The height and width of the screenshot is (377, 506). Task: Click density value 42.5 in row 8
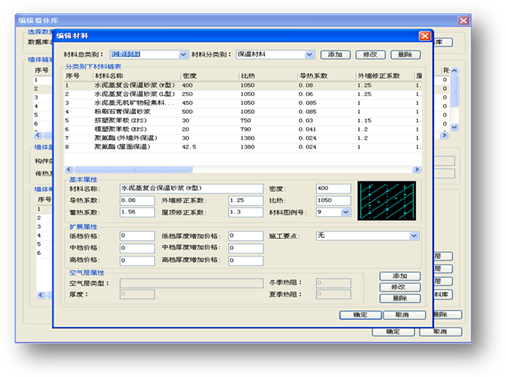point(189,147)
